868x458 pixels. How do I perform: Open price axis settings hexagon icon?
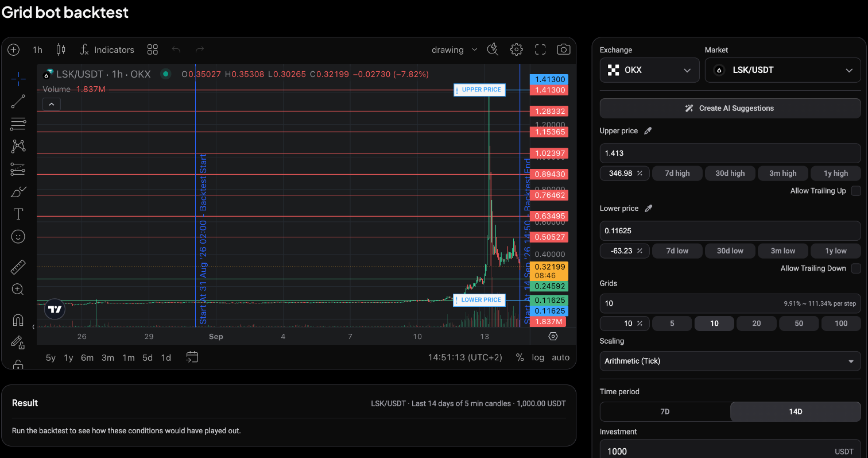click(x=553, y=336)
